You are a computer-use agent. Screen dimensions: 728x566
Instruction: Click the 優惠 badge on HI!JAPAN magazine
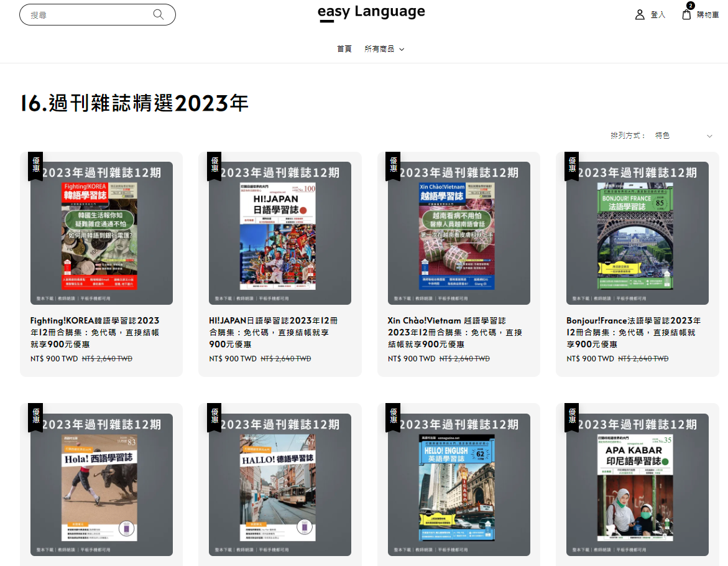(x=214, y=165)
